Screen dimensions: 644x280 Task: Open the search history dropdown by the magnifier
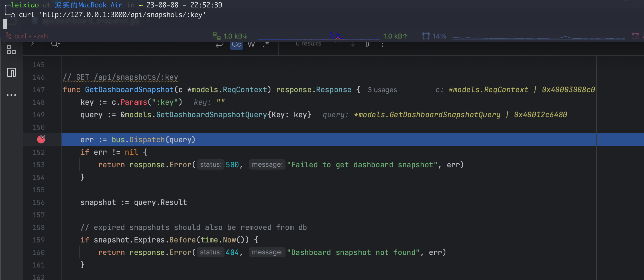click(55, 44)
